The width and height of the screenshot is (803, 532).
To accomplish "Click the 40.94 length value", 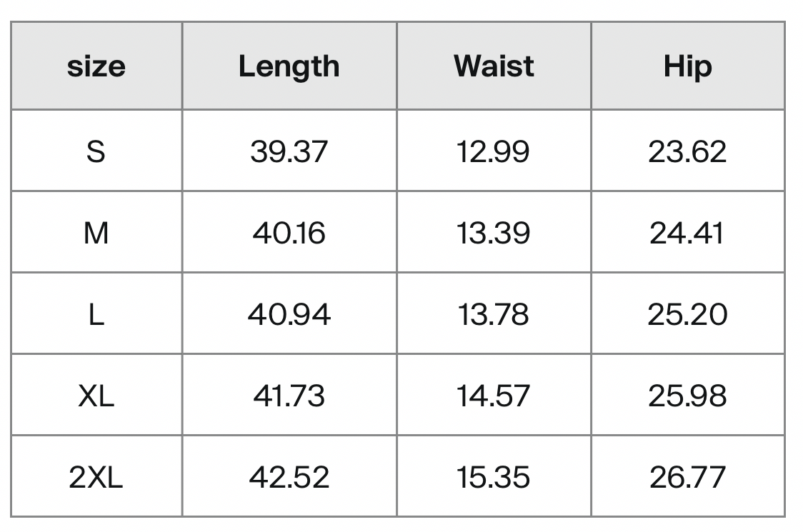I will (289, 314).
